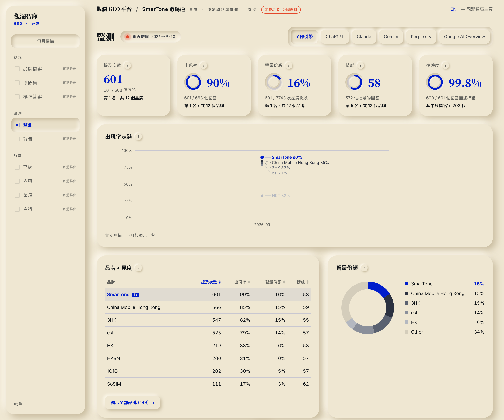Sort table by 情感 column
The image size is (504, 420).
303,282
